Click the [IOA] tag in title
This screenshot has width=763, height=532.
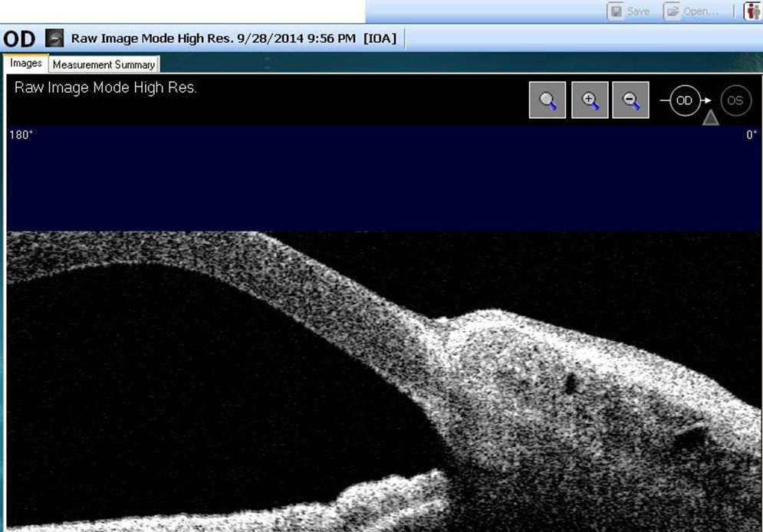coord(380,38)
